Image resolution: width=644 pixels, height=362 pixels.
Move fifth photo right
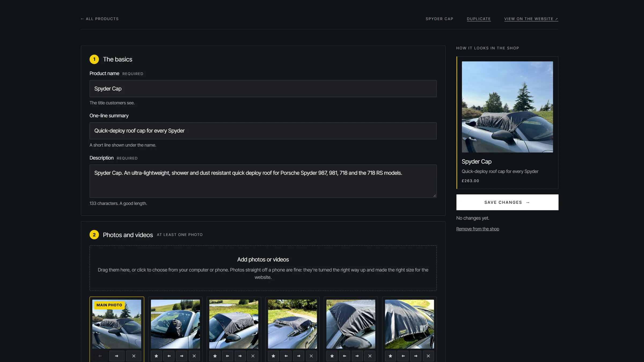(x=357, y=356)
